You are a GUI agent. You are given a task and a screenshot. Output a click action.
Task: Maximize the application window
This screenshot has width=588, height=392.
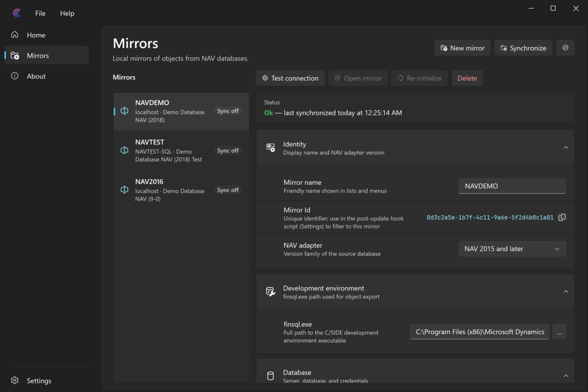[x=553, y=8]
